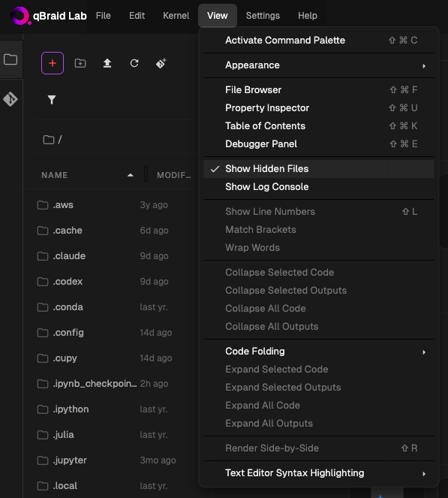This screenshot has width=448, height=498.
Task: Open the Edit menu
Action: click(137, 16)
